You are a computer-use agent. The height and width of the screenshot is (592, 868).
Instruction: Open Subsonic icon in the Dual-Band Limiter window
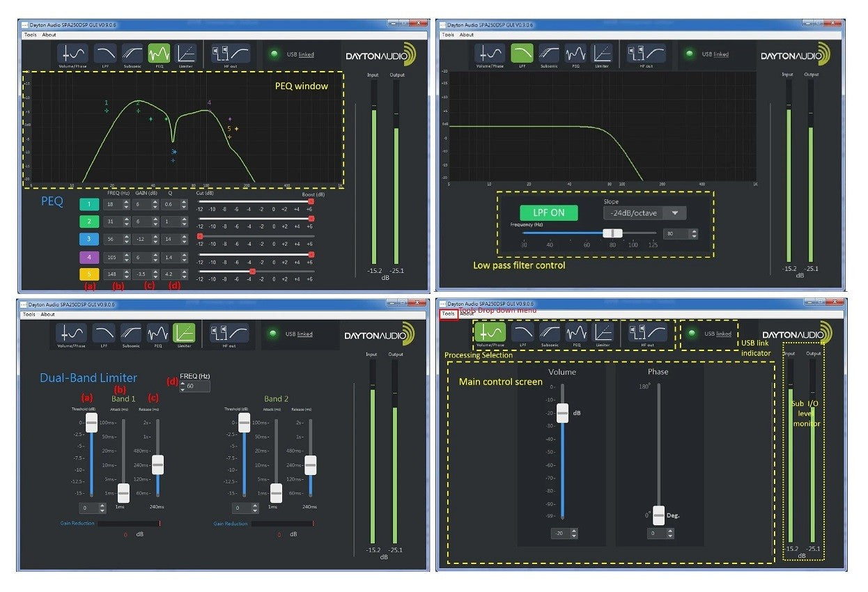pyautogui.click(x=131, y=332)
